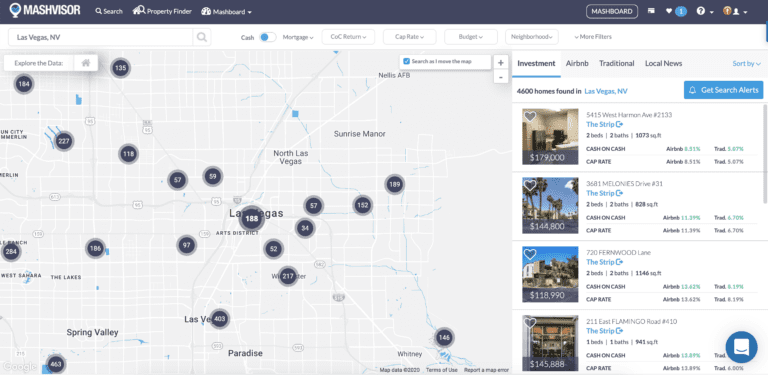
Task: Open the $118,990 listing photo
Action: tap(551, 274)
